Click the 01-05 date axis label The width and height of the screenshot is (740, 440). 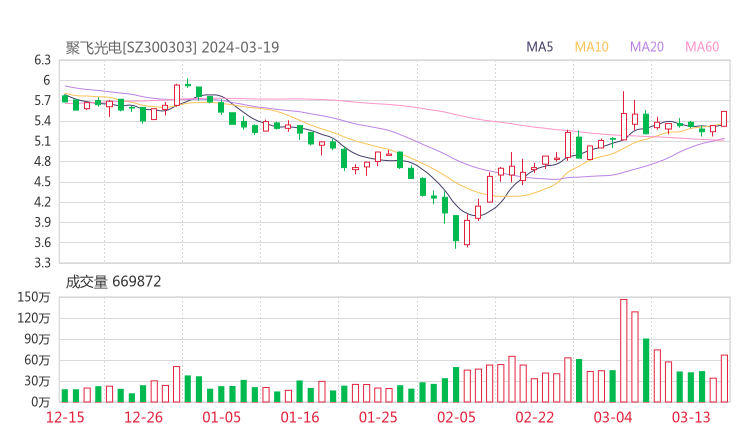pos(221,417)
